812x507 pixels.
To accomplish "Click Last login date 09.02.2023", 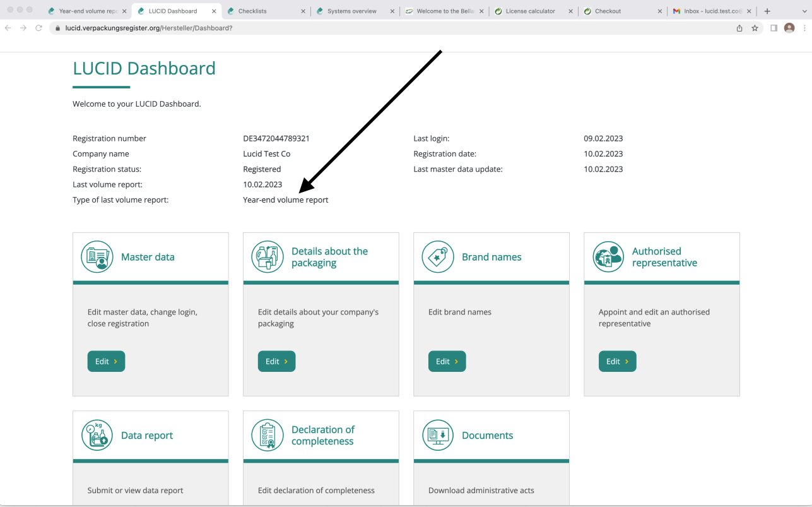I will 603,138.
